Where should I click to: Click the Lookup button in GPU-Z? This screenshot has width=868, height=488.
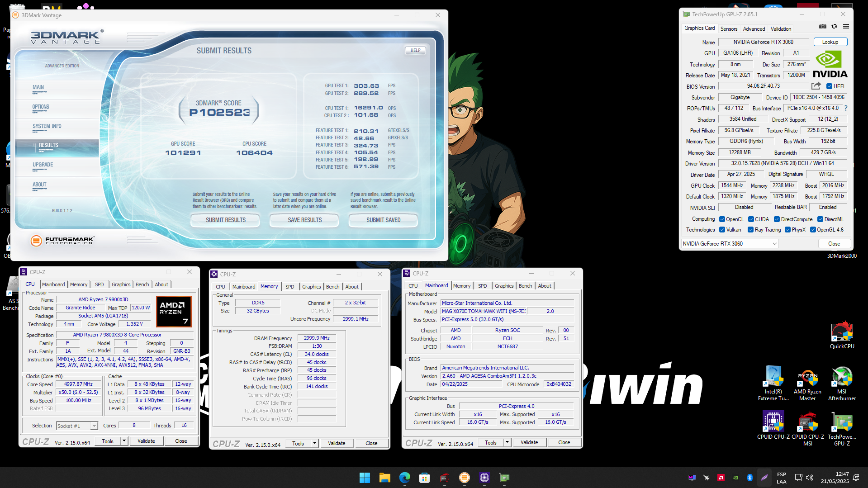click(830, 42)
